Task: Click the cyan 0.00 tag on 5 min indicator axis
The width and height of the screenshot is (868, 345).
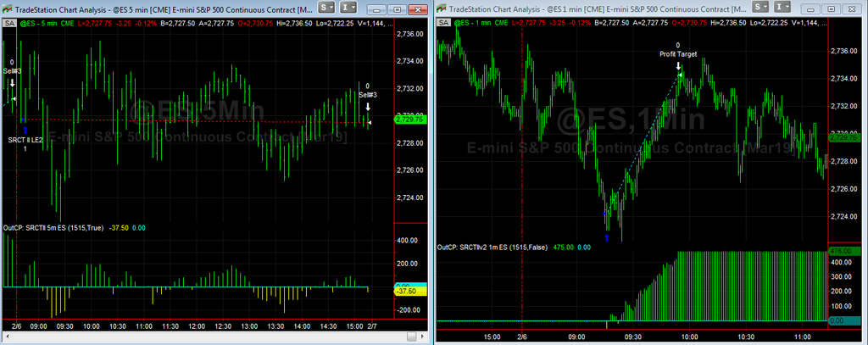Action: [x=409, y=285]
